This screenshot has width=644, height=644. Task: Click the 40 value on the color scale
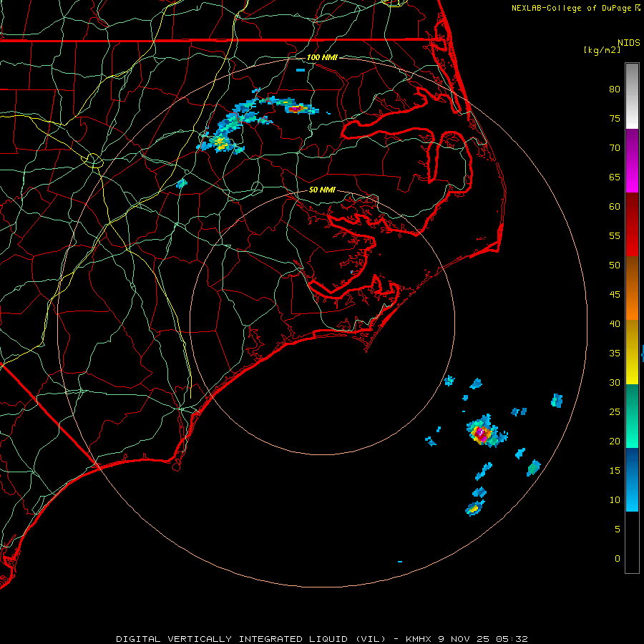coord(615,324)
